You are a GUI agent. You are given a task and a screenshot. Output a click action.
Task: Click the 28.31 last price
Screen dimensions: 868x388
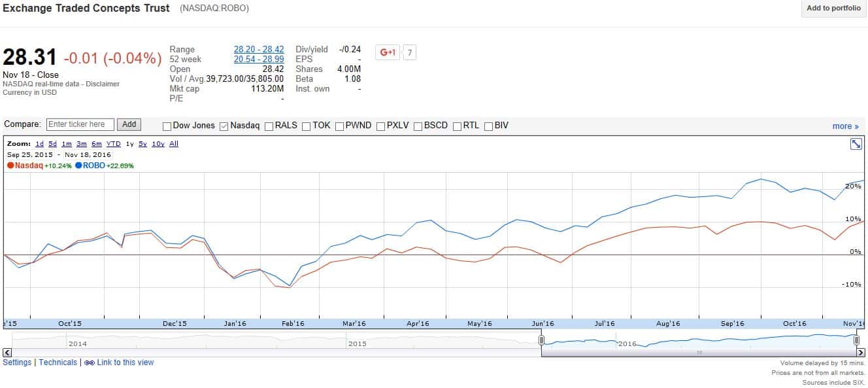(30, 57)
